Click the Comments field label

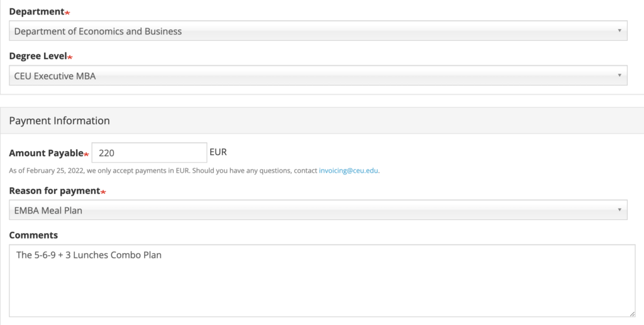coord(33,235)
